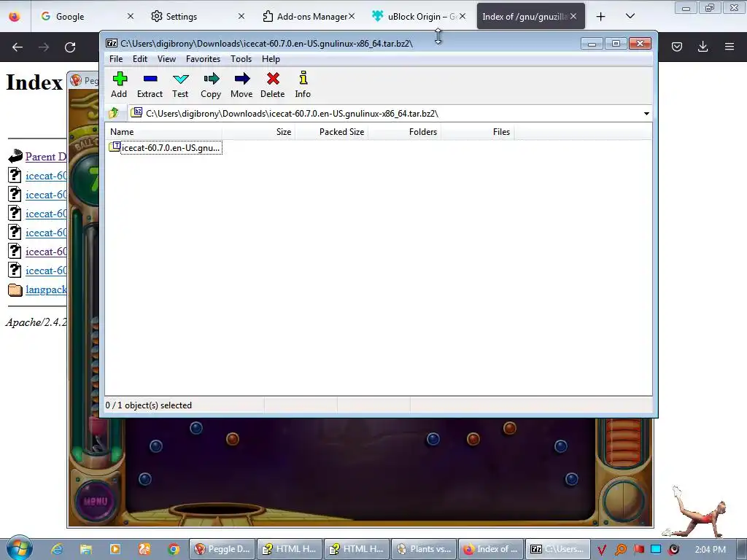The image size is (747, 560).
Task: Launch the media player taskbar icon
Action: click(x=115, y=549)
